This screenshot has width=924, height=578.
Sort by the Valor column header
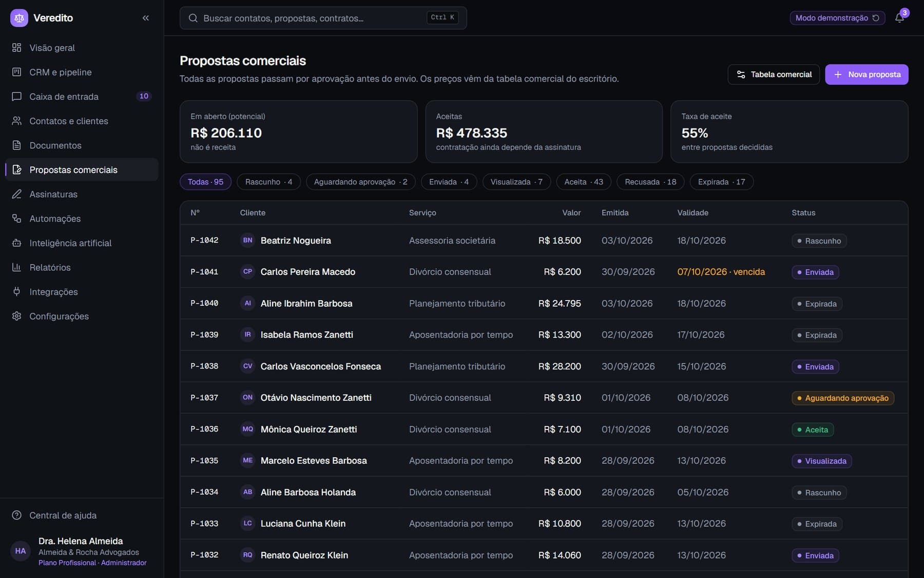(x=571, y=213)
